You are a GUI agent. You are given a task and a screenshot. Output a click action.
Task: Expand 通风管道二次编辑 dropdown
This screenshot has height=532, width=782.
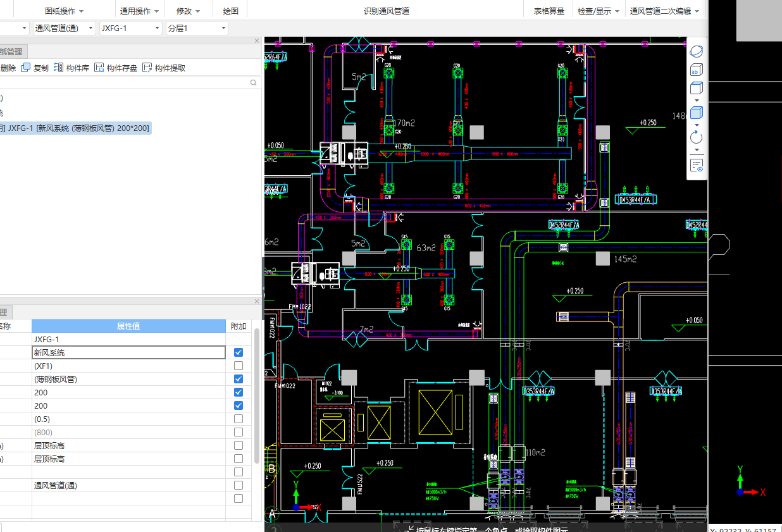[665, 11]
